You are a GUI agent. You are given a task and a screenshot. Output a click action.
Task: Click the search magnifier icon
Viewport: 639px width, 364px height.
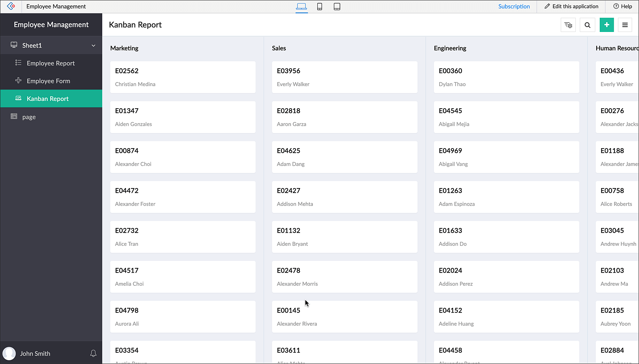click(587, 25)
